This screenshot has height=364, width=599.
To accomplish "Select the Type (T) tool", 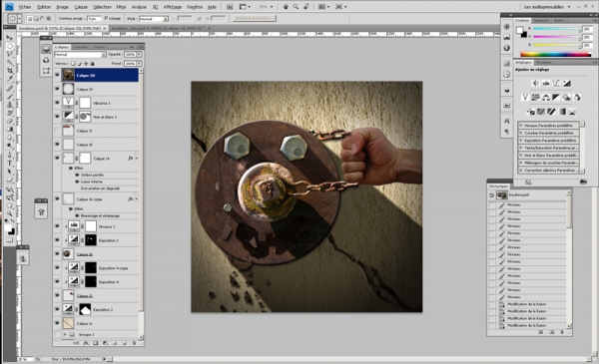I will [10, 164].
